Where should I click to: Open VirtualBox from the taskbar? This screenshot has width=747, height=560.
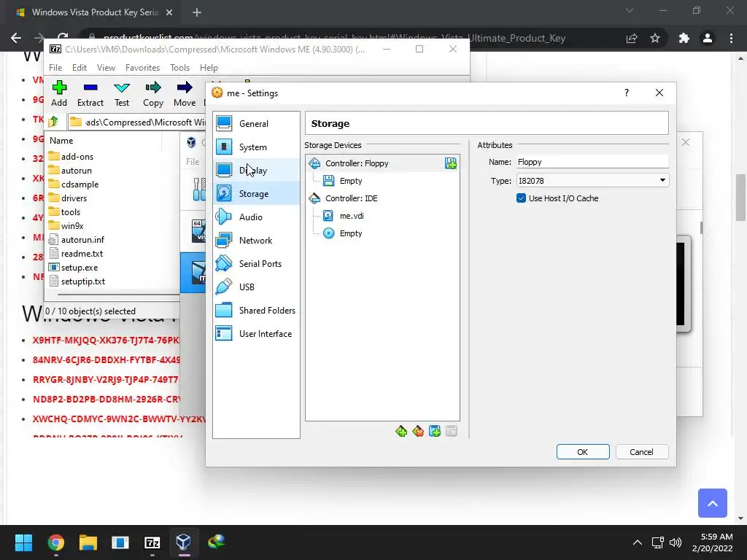[x=183, y=542]
